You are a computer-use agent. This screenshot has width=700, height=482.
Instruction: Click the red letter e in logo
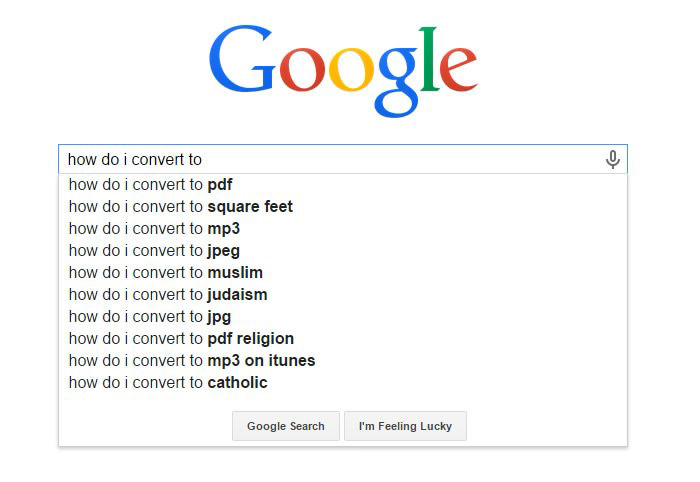click(x=459, y=69)
